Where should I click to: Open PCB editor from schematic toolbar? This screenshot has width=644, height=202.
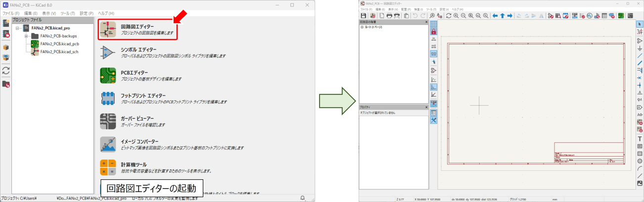[621, 16]
